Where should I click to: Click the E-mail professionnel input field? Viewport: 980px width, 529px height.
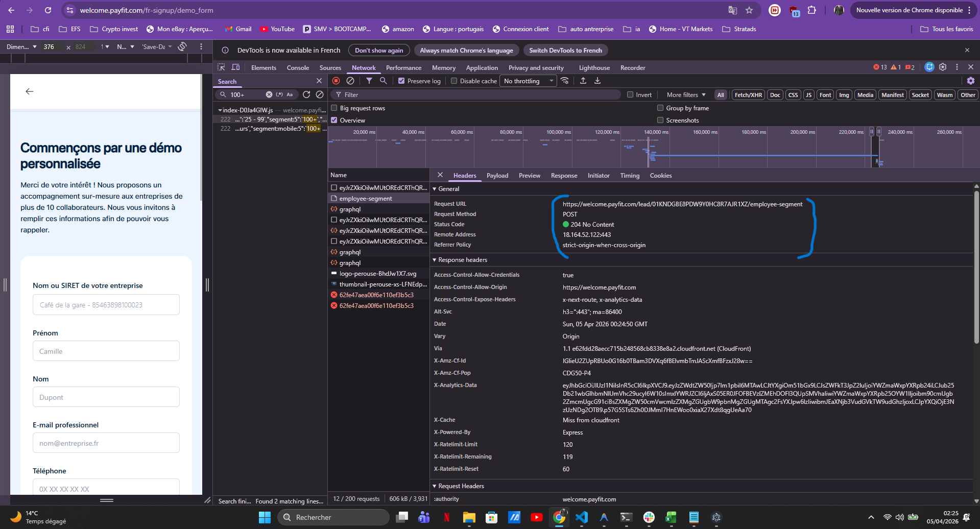(x=106, y=443)
